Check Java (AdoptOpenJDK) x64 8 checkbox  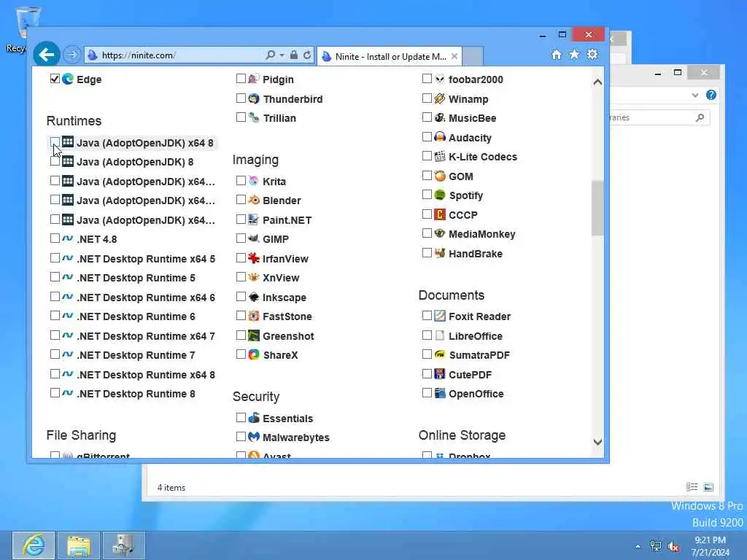(55, 142)
